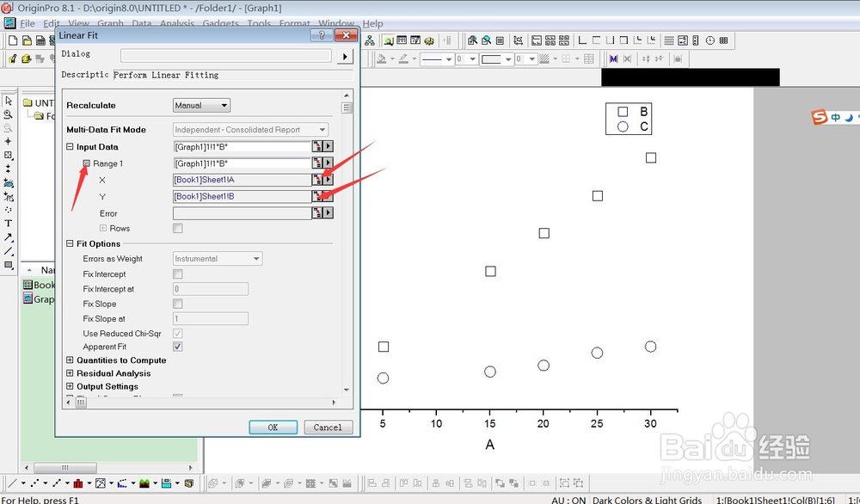The image size is (860, 504).
Task: Click the Linear Fit help question button
Action: coord(322,35)
